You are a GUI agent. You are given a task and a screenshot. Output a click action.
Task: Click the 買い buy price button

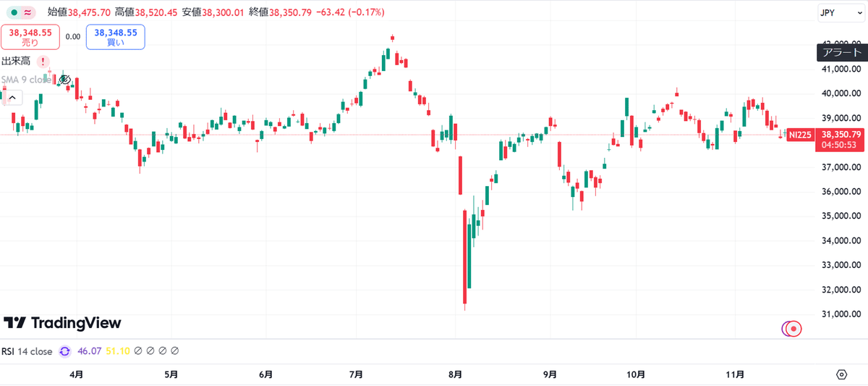pos(116,37)
